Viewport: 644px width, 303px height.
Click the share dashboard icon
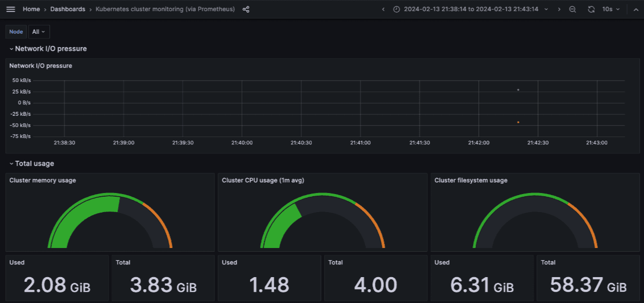246,10
